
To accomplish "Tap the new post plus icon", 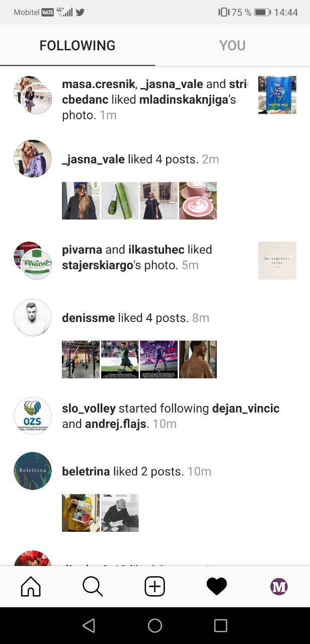I will tap(154, 587).
